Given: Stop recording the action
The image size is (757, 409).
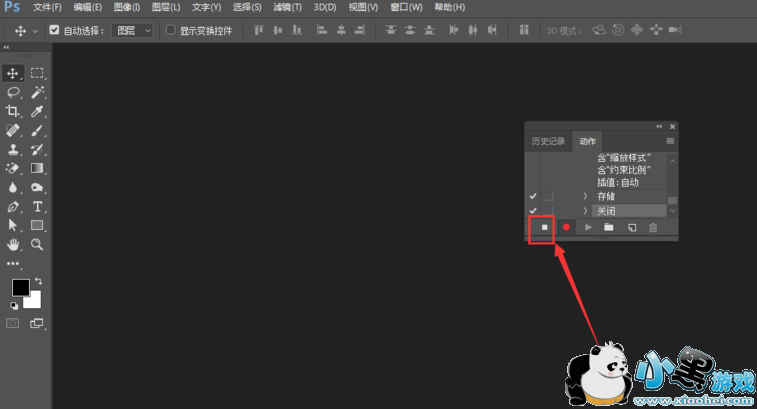Looking at the screenshot, I should coord(545,227).
